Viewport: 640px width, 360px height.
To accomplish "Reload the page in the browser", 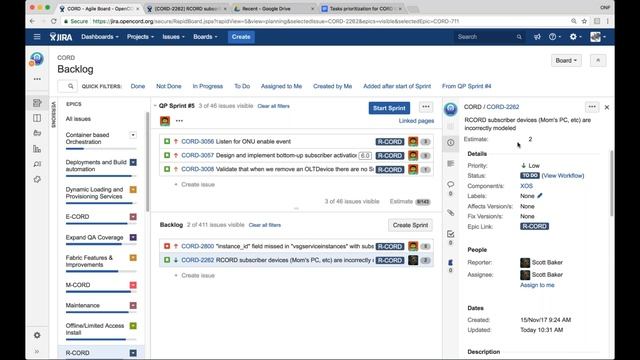I will (53, 21).
